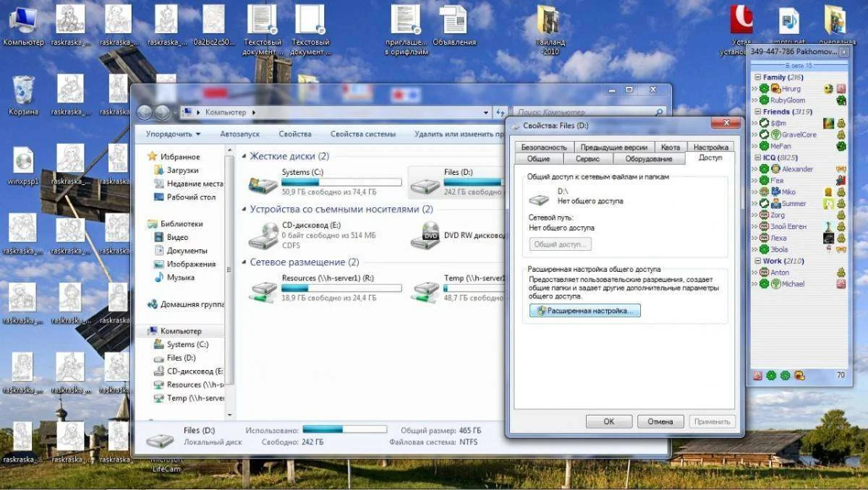Switch to the Настройка tab
Image resolution: width=868 pixels, height=490 pixels.
click(x=710, y=147)
